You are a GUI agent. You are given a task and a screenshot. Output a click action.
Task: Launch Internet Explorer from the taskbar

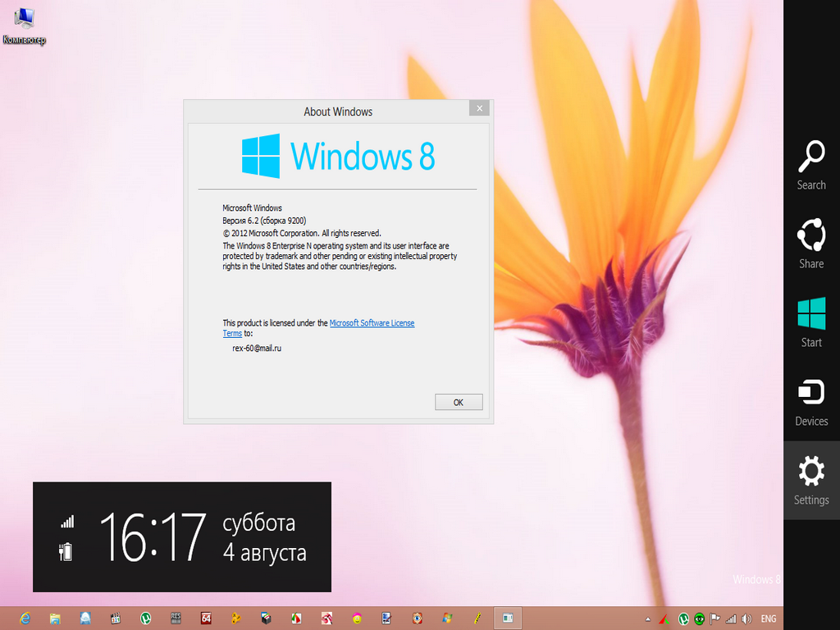tap(25, 618)
